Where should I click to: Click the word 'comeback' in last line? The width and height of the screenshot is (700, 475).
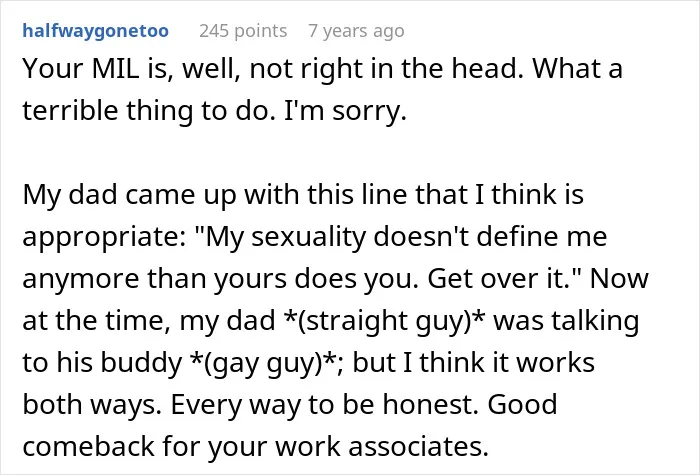click(88, 446)
